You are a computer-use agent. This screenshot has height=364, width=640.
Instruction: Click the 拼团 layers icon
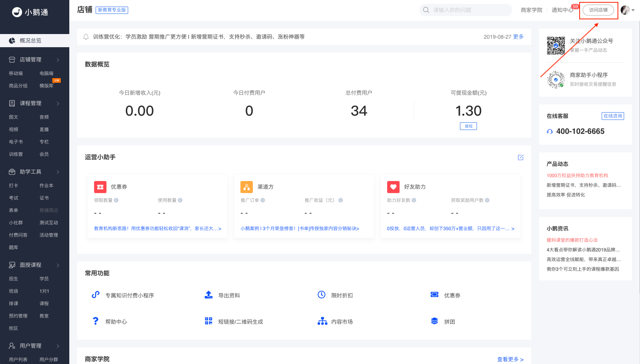(434, 321)
